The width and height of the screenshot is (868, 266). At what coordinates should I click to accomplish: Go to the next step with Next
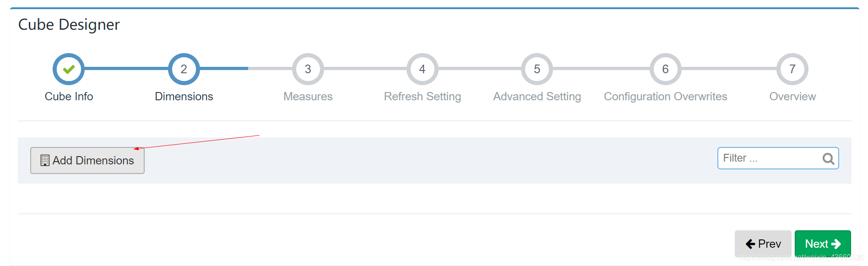coord(823,244)
